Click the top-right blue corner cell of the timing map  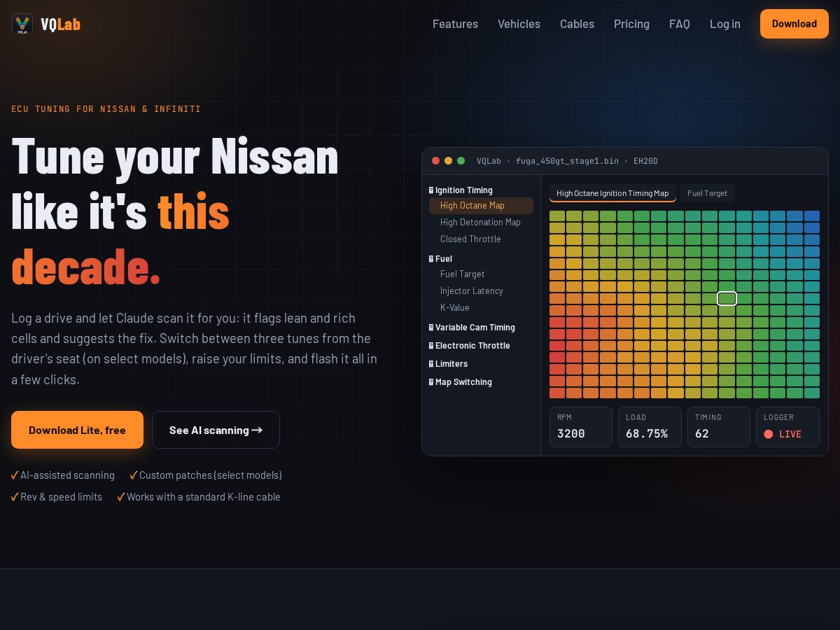point(812,216)
